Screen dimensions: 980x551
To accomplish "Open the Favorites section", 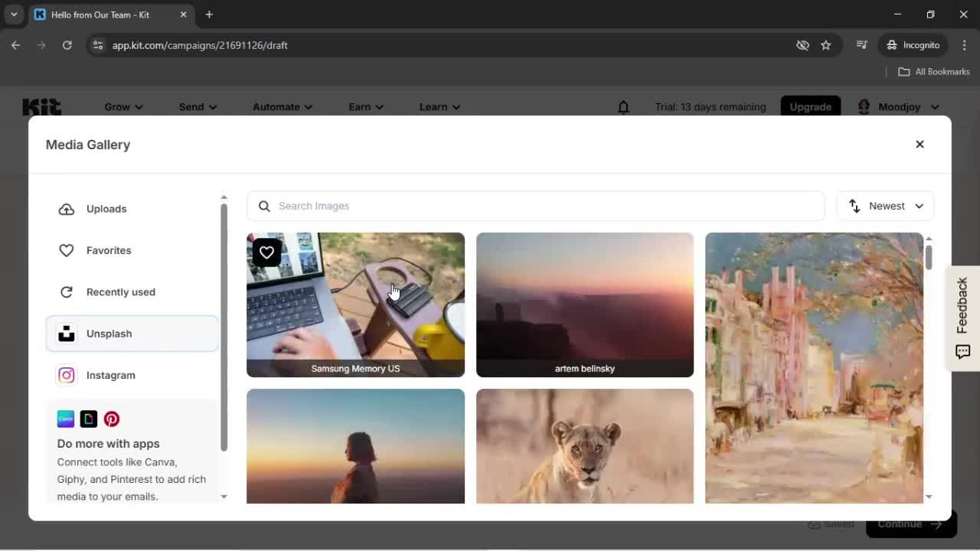I will click(x=108, y=250).
